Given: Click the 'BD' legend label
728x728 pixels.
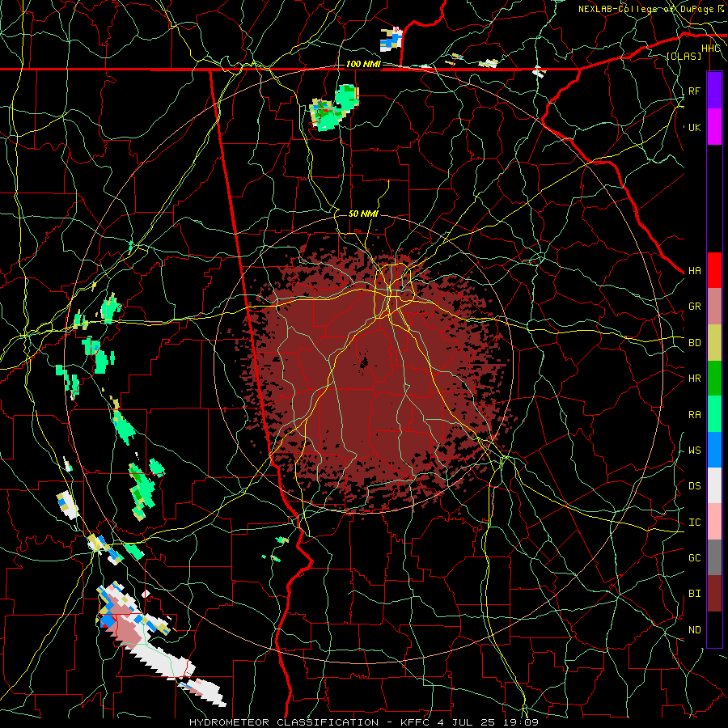Looking at the screenshot, I should (694, 343).
